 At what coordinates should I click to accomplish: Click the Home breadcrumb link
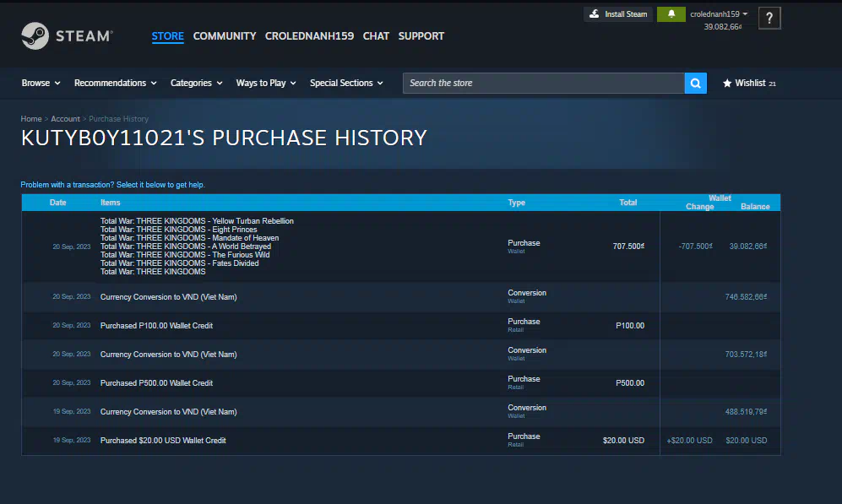[30, 119]
